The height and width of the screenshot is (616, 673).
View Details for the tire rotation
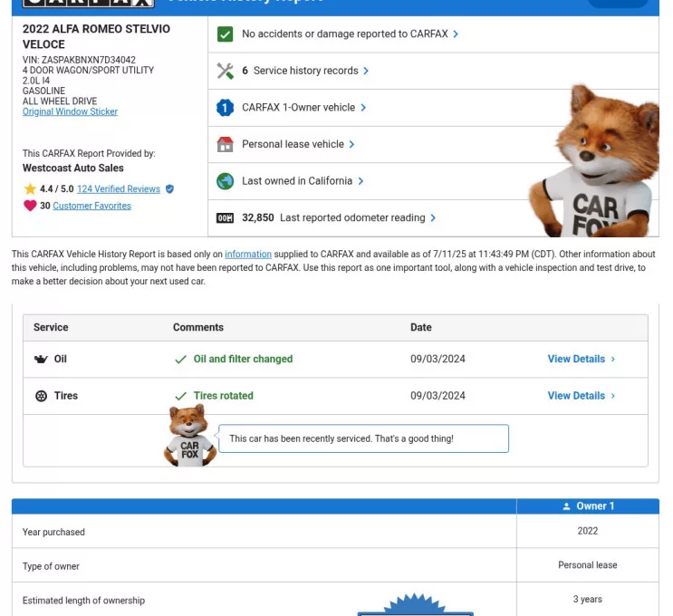pos(581,396)
